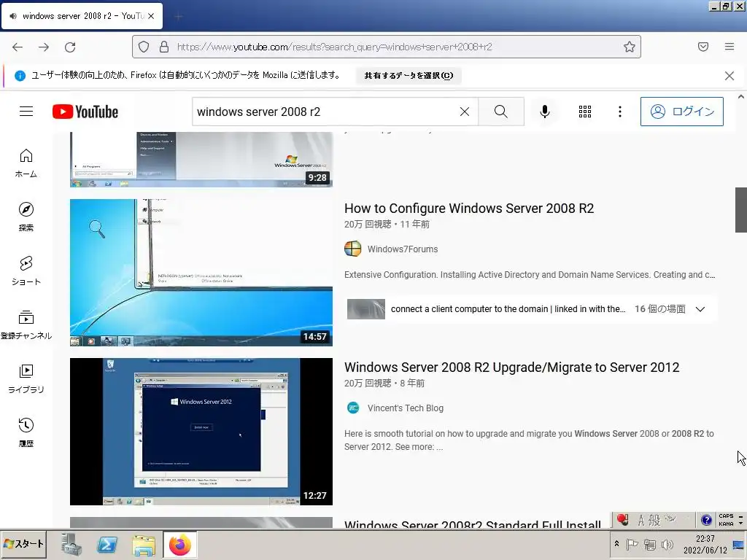Clear the YouTube search box text
Image resolution: width=747 pixels, height=560 pixels.
pyautogui.click(x=465, y=112)
